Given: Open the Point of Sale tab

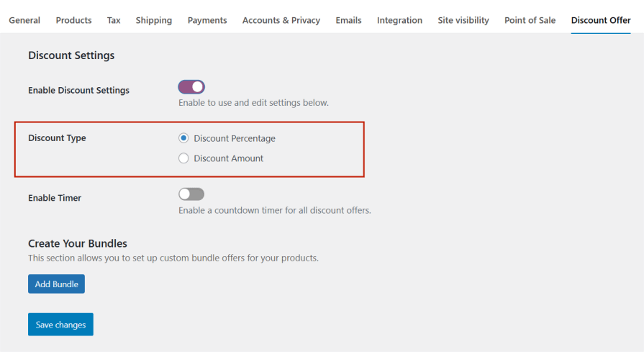Looking at the screenshot, I should (x=530, y=20).
